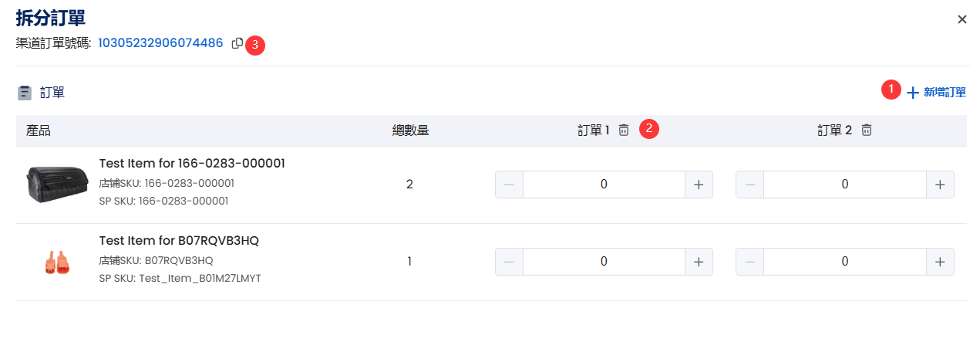Copy the channel order number
980x359 pixels.
click(237, 43)
